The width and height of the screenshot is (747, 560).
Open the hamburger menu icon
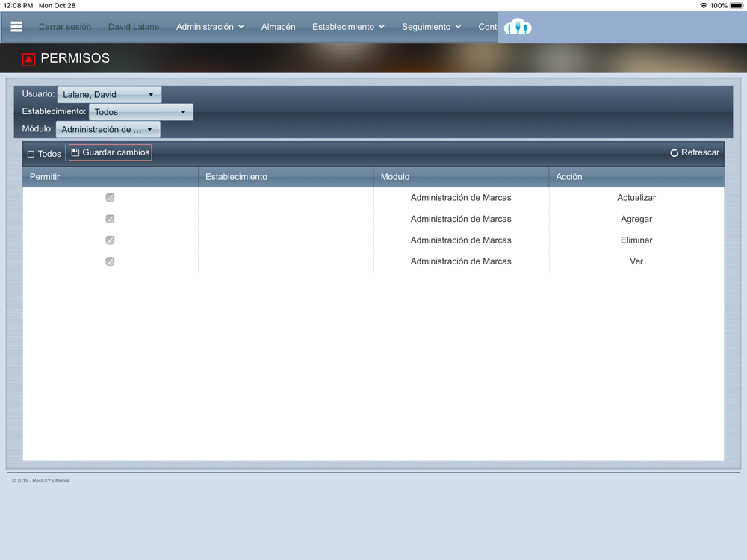(16, 27)
